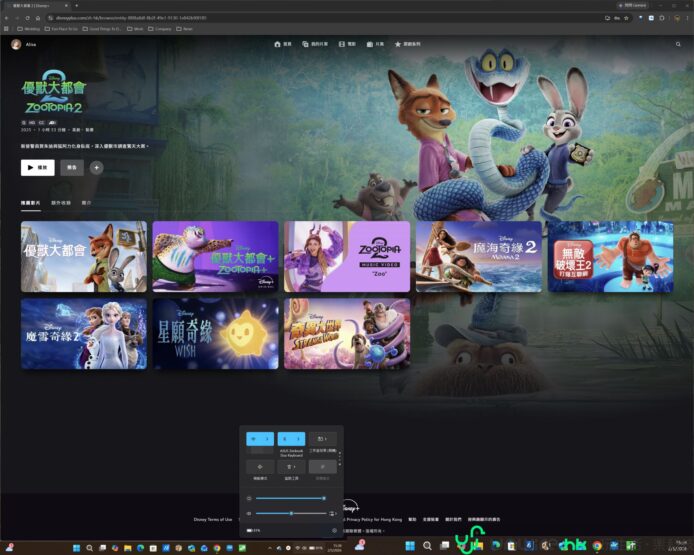Click Start button on the right-hand taskbar
Screen dimensions: 694x555
tap(410, 546)
